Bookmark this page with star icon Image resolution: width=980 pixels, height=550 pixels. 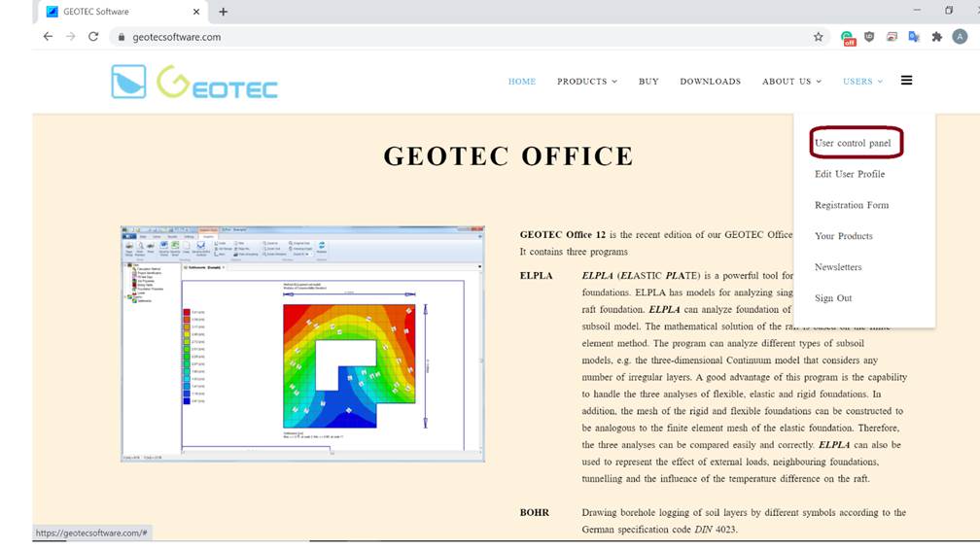click(819, 37)
